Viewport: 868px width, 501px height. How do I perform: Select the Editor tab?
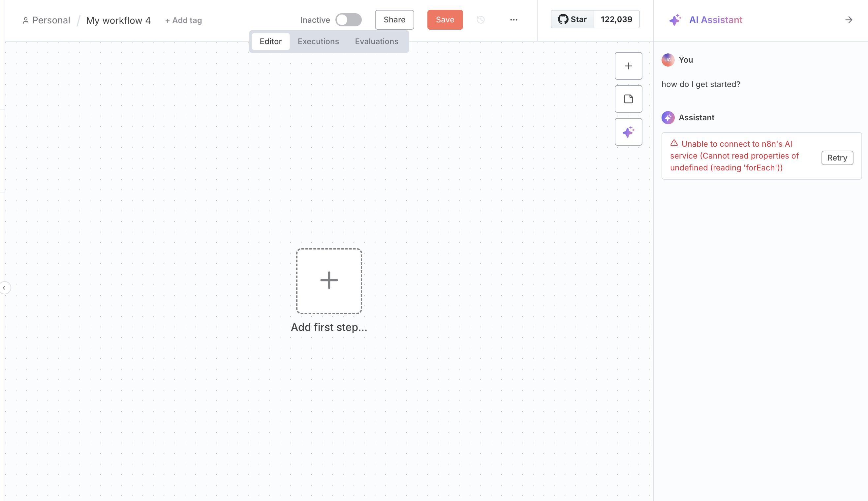coord(270,42)
